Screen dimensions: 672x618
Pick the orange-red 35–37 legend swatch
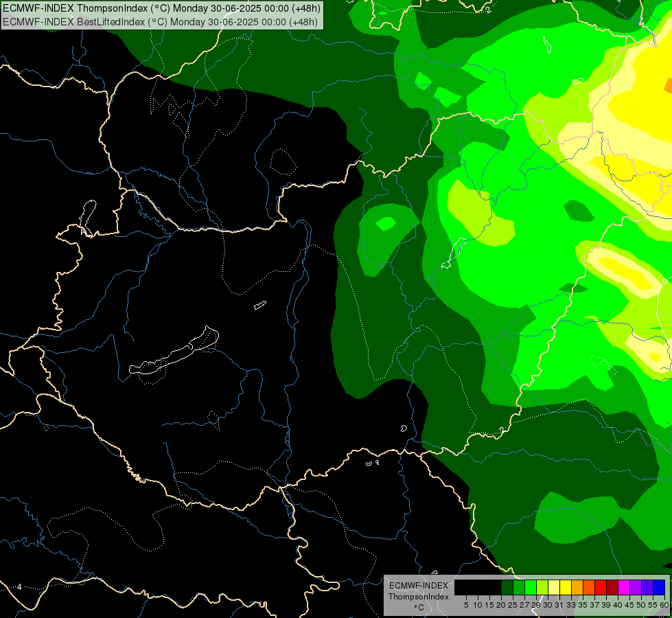(589, 587)
